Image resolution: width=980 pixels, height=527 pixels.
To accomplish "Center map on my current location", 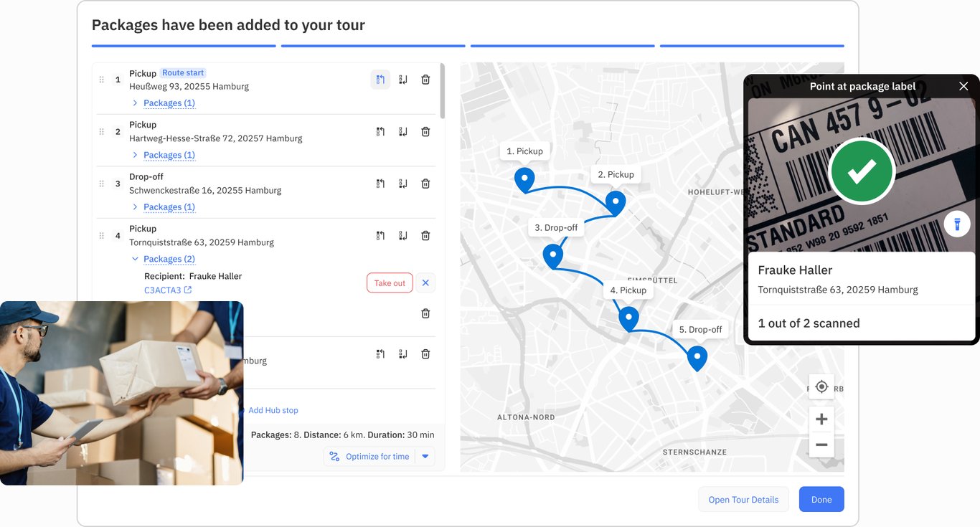I will pos(821,387).
